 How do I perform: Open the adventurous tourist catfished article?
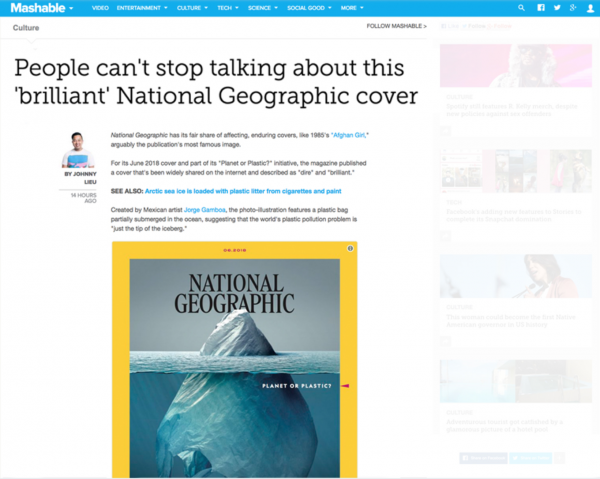tap(504, 425)
